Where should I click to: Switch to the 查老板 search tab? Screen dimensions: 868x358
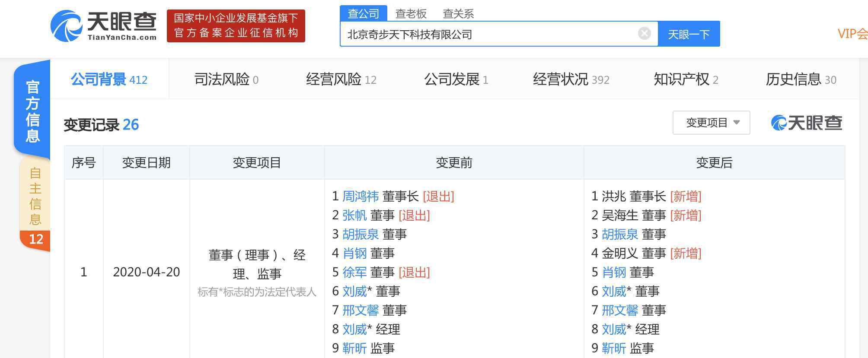pos(411,14)
